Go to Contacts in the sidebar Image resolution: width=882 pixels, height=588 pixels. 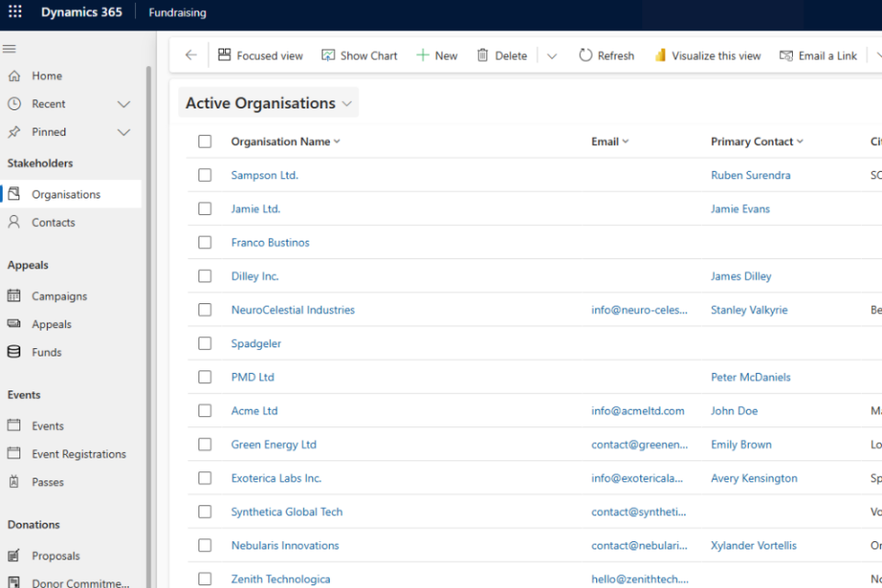53,222
